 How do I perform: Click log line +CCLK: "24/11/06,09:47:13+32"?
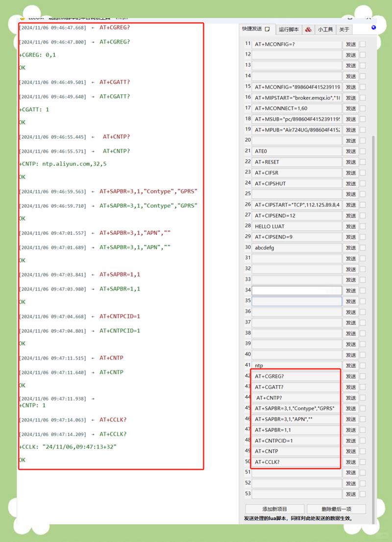68,446
